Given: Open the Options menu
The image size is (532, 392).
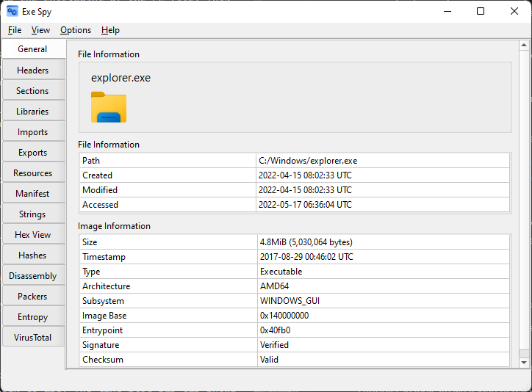Looking at the screenshot, I should pos(76,30).
